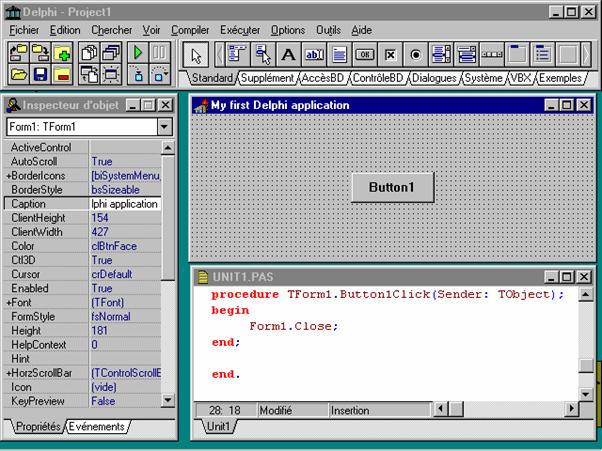Screen dimensions: 602x451
Task: Switch to the Système palette tab
Action: [483, 78]
